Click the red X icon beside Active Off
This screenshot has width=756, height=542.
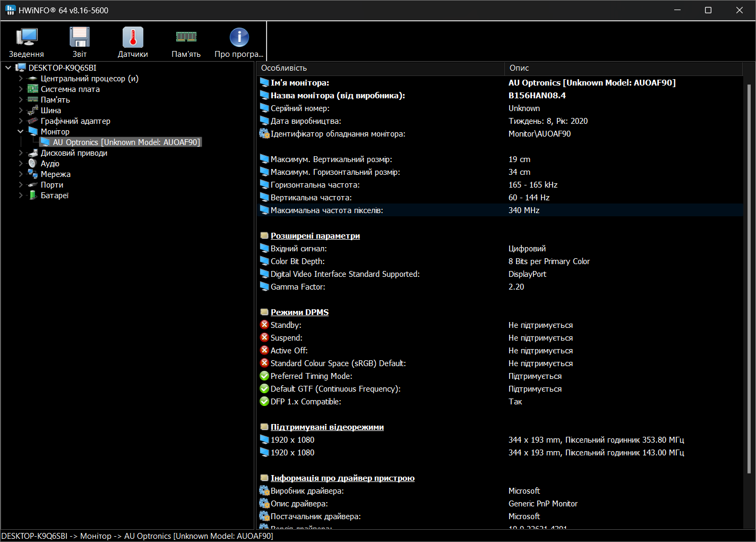tap(264, 350)
